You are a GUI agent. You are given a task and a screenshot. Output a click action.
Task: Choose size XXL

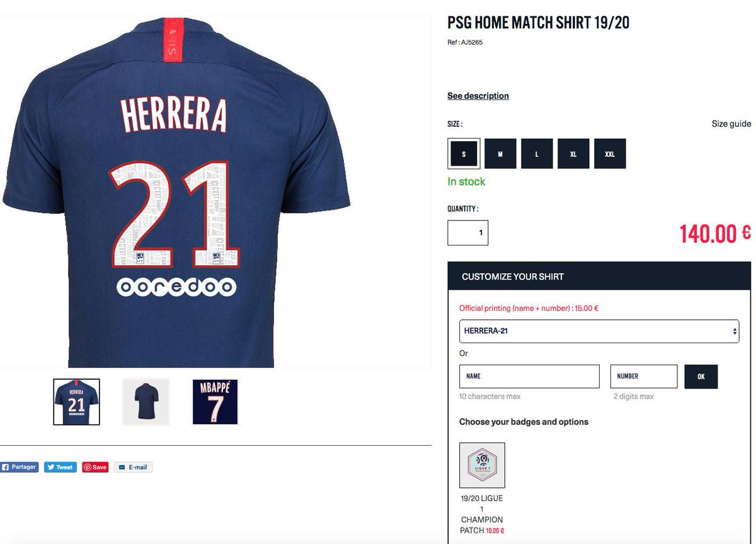click(610, 154)
